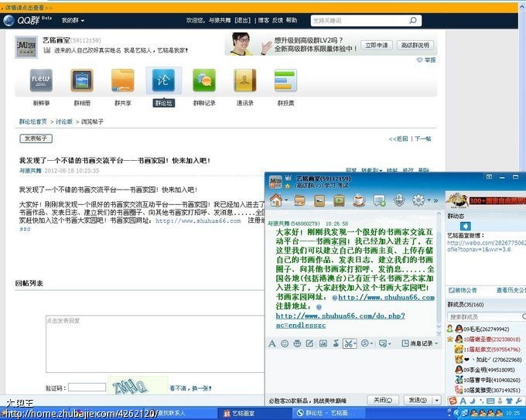
Task: Select the 群论坛 forum icon
Action: point(163,80)
